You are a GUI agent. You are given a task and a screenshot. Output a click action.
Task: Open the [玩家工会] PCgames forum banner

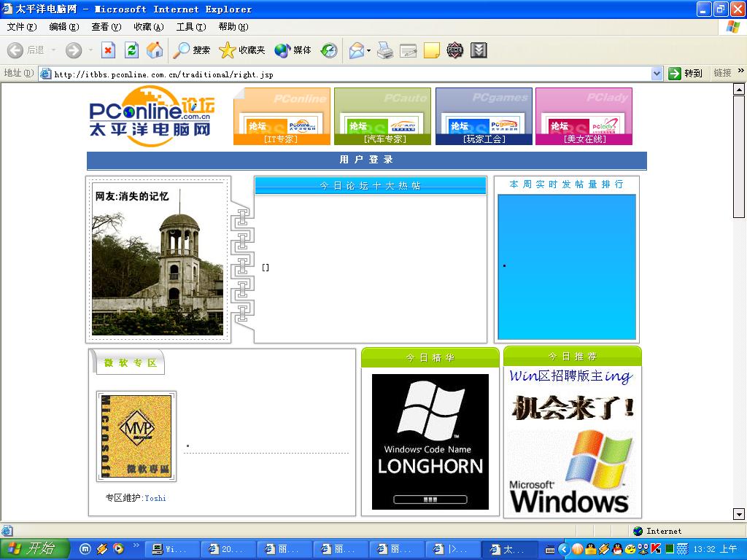point(484,116)
